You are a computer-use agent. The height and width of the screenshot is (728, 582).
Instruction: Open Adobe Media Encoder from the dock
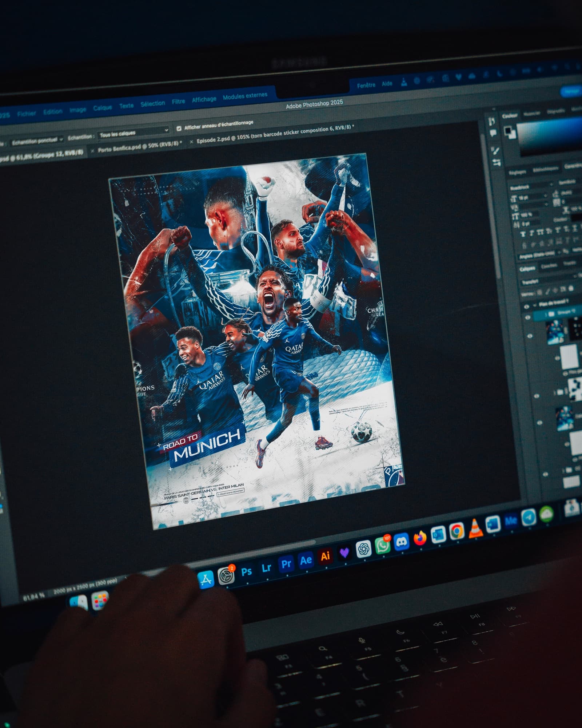[x=510, y=521]
